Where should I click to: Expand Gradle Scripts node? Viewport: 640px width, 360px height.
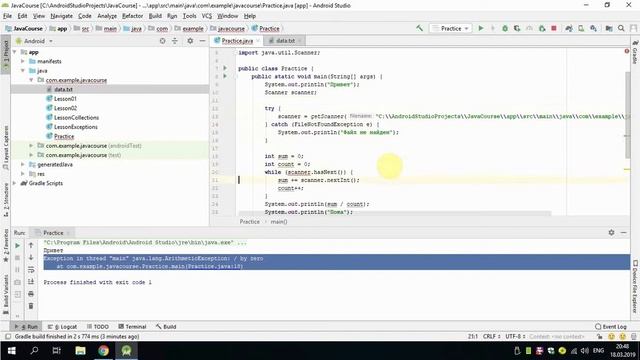pos(15,183)
